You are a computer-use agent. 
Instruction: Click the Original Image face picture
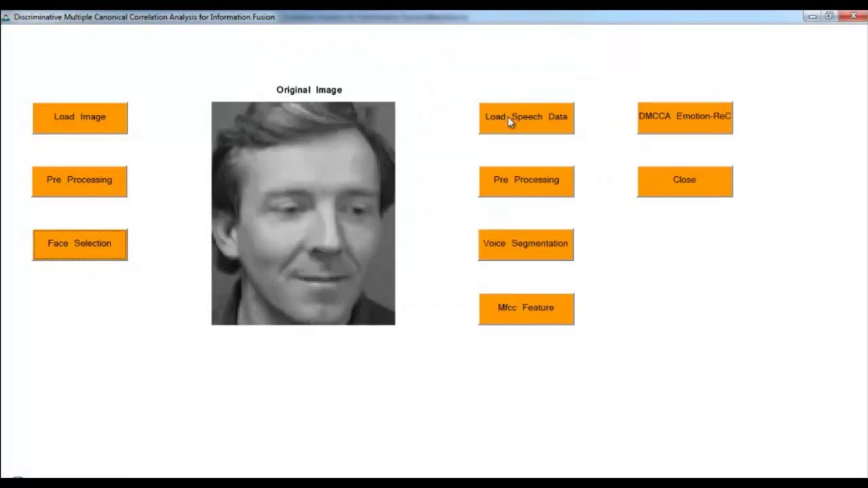[303, 213]
